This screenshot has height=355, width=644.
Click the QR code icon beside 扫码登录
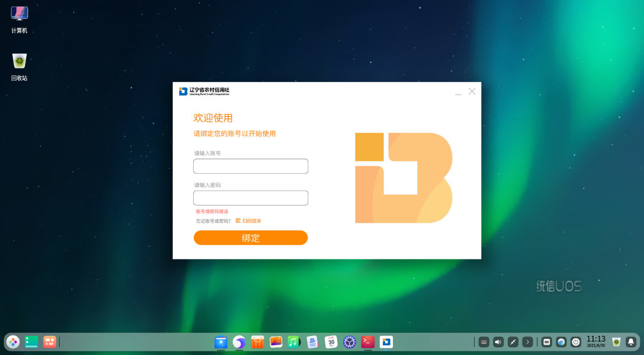[238, 221]
